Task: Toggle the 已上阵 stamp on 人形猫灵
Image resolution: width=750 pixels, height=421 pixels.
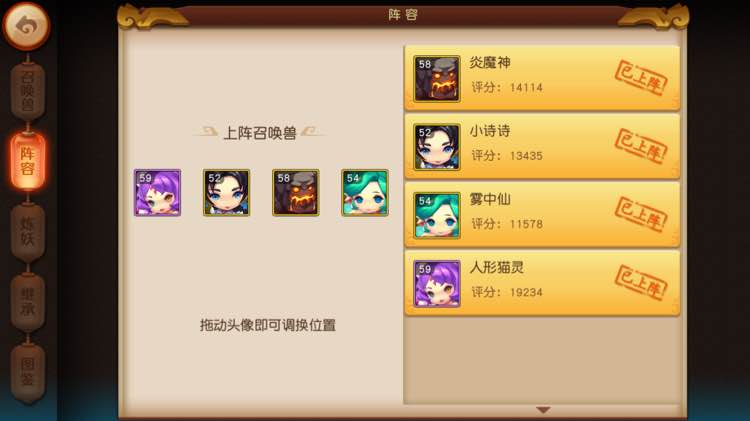Action: (x=641, y=283)
